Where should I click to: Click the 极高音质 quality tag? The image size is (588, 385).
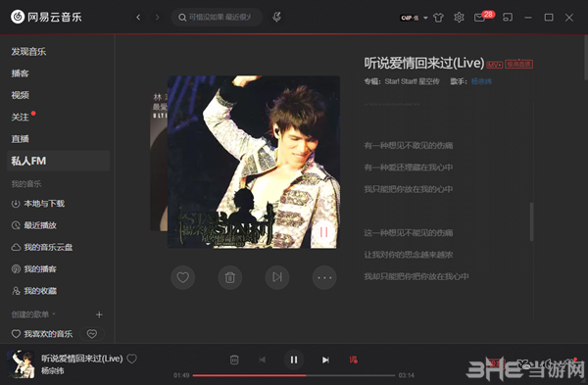[519, 64]
